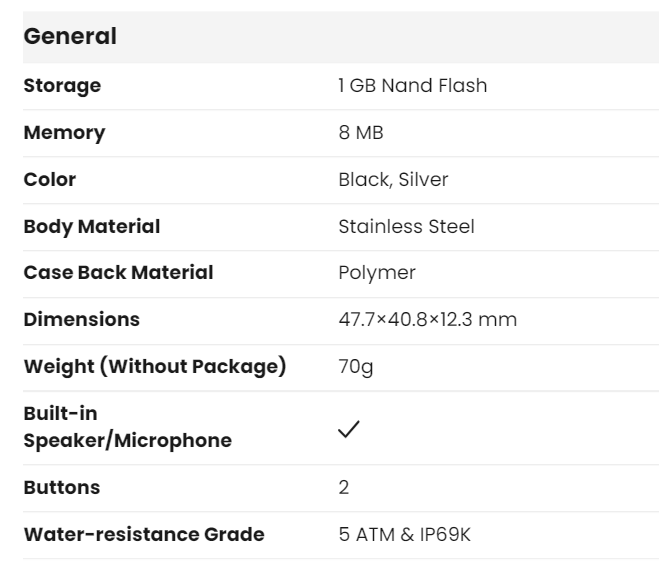
Task: Click the Built-in Speaker/Microphone checkmark icon
Action: click(349, 428)
